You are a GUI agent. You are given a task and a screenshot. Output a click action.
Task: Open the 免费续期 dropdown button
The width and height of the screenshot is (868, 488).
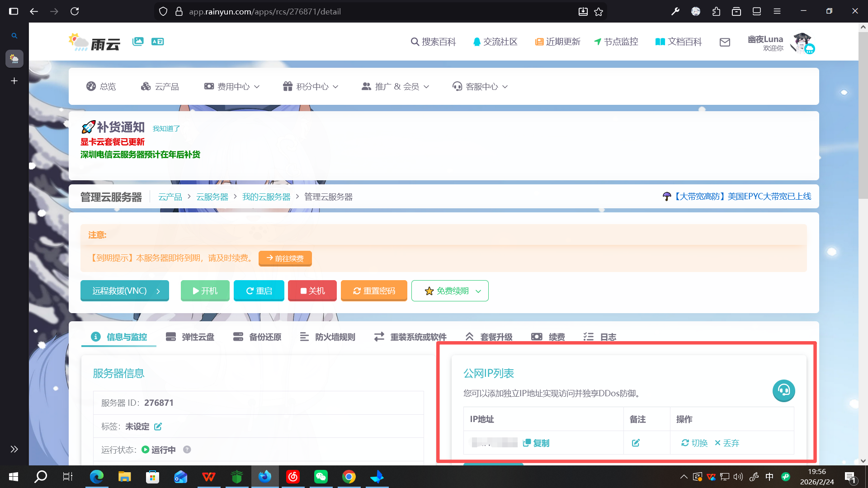450,291
